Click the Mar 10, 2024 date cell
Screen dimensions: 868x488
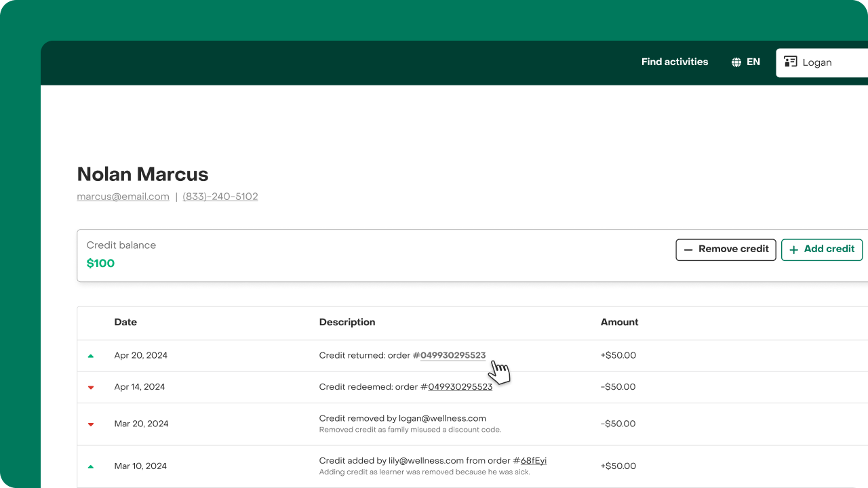pyautogui.click(x=140, y=466)
